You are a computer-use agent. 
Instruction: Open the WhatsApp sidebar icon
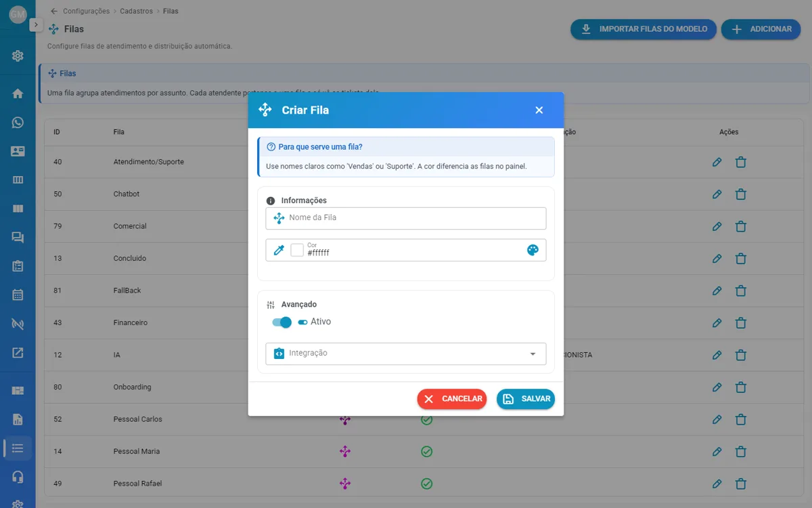coord(18,123)
